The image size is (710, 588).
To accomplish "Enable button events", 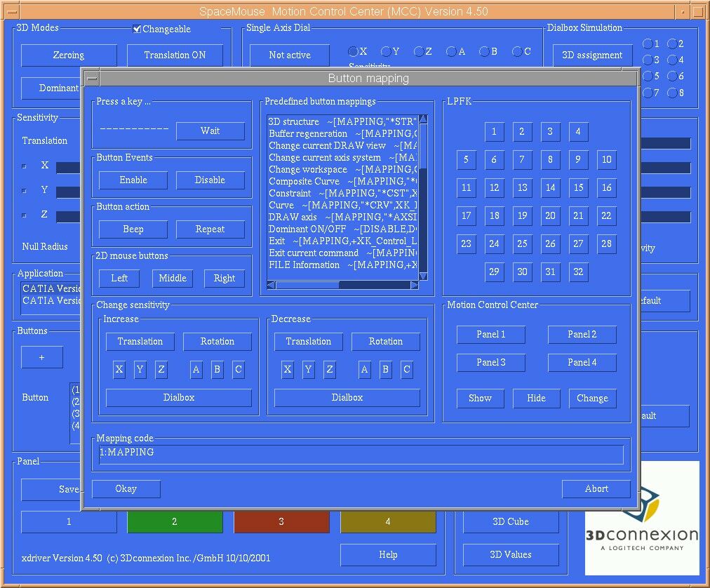I will click(132, 180).
